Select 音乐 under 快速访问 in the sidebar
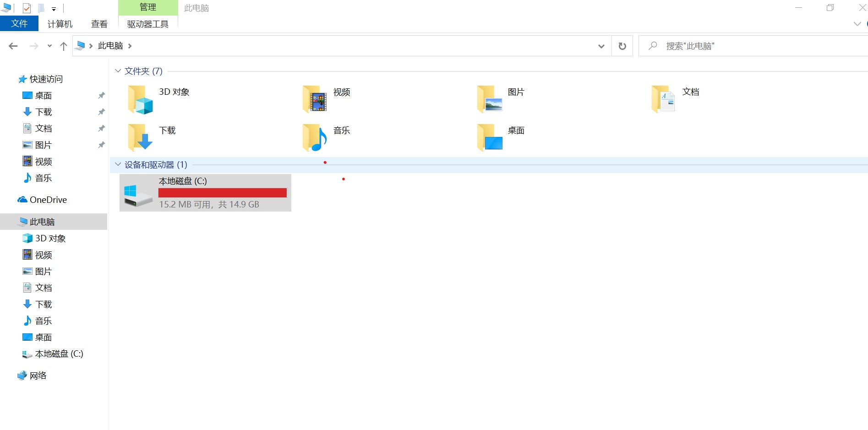The width and height of the screenshot is (868, 430). point(38,178)
